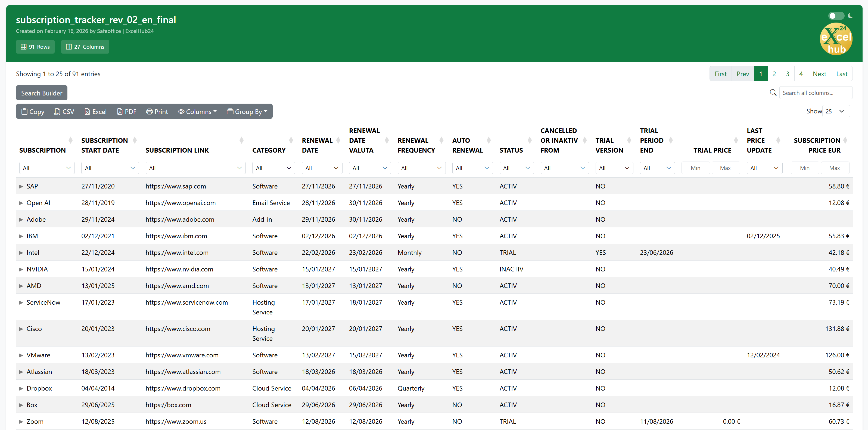Expand the Open AI row details
This screenshot has height=430, width=868.
coord(21,203)
